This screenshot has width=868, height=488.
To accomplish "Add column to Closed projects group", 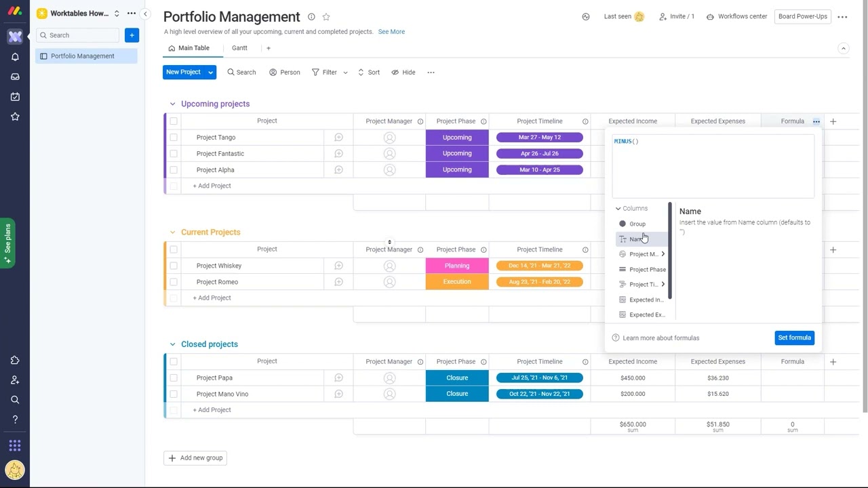I will pos(833,362).
